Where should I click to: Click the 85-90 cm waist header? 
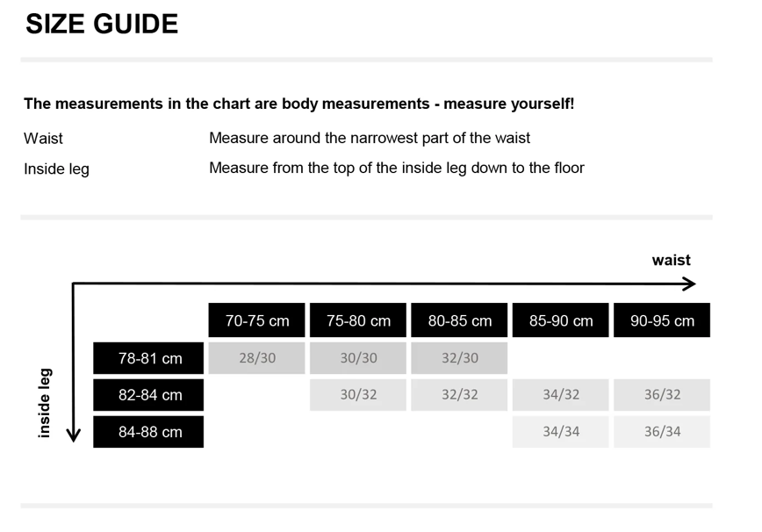coord(560,320)
